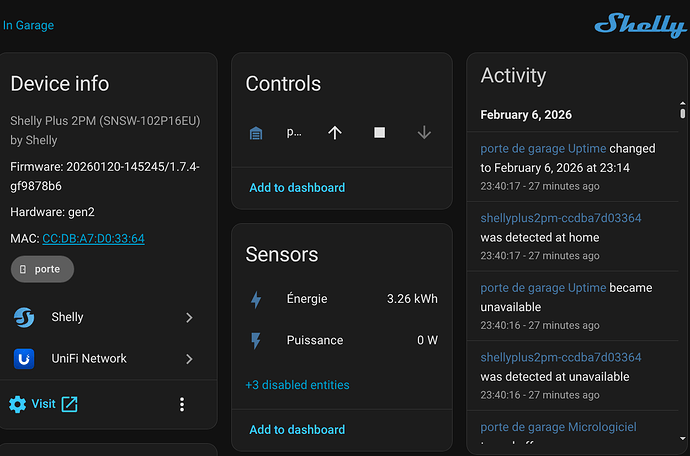Click the Énergie sensor lightning icon
690x456 pixels.
(256, 299)
